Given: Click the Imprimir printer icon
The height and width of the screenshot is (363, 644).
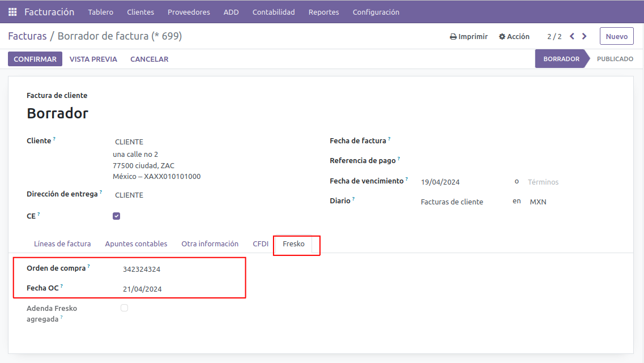Looking at the screenshot, I should point(453,37).
